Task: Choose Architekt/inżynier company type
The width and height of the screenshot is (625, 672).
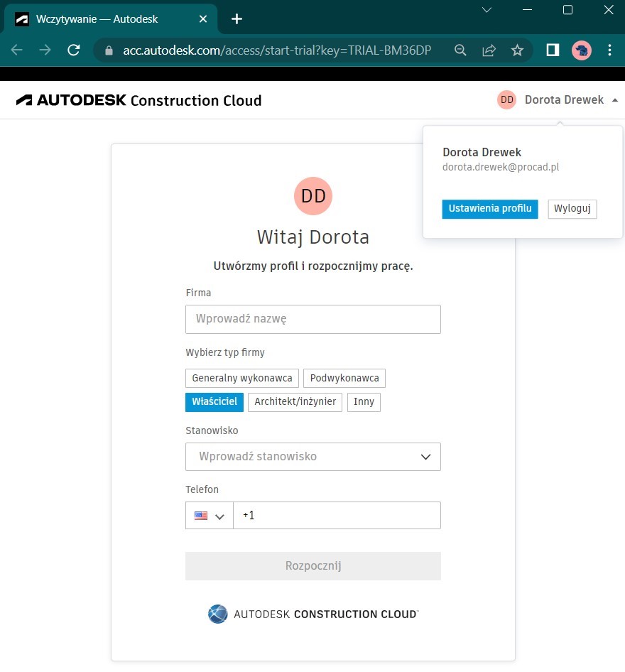Action: coord(295,402)
